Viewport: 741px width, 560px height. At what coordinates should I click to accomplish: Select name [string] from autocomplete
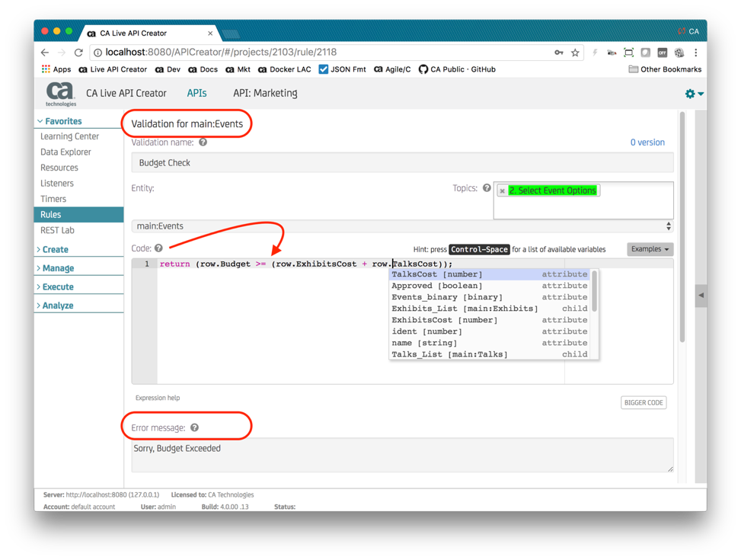click(x=490, y=342)
